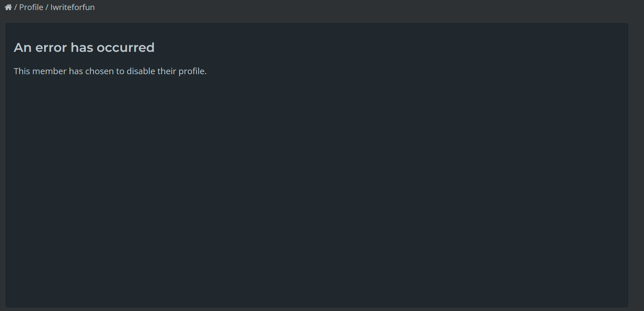Click the word "member" in the message
The image size is (644, 311).
[x=49, y=71]
